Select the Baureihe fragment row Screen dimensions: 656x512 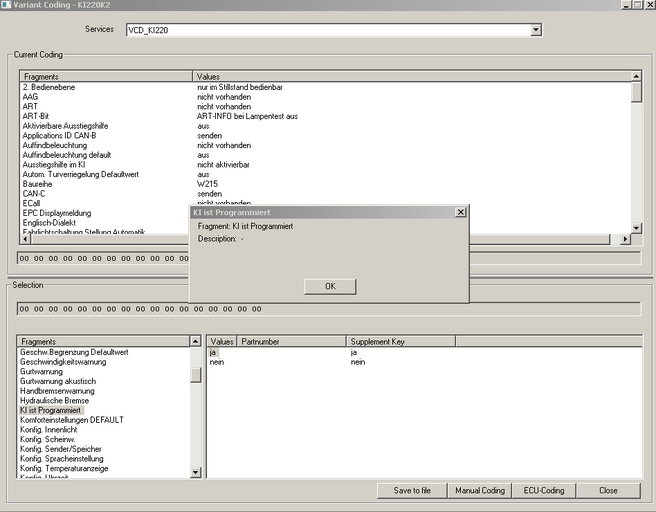coord(37,184)
